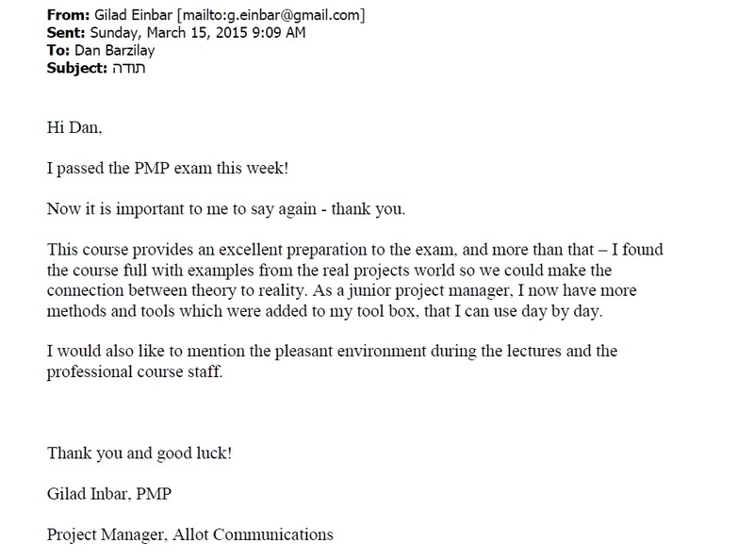Click the sender name Gilad Einbar
The image size is (754, 560).
point(133,15)
